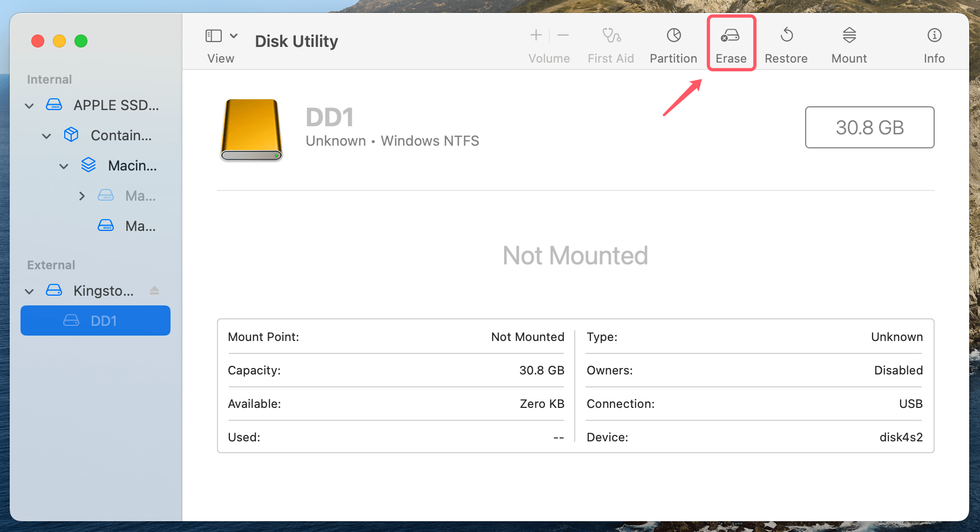The height and width of the screenshot is (532, 980).
Task: Open the View options dropdown chevron
Action: [234, 35]
